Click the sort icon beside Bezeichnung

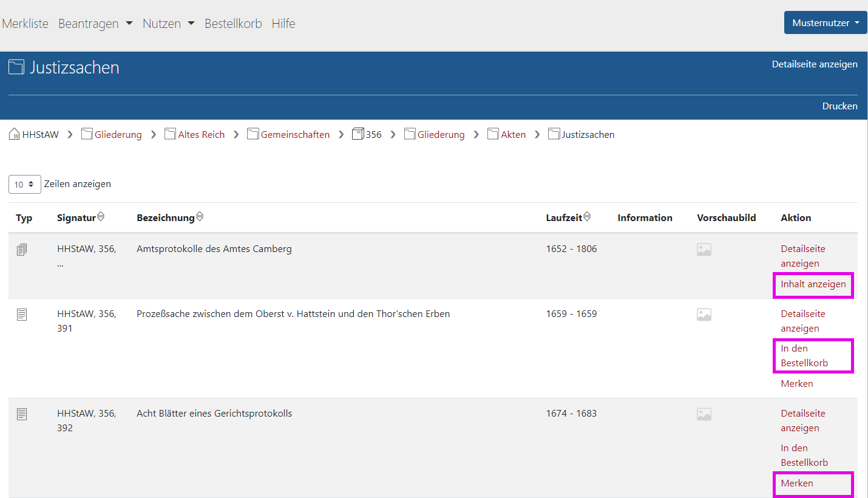[199, 217]
